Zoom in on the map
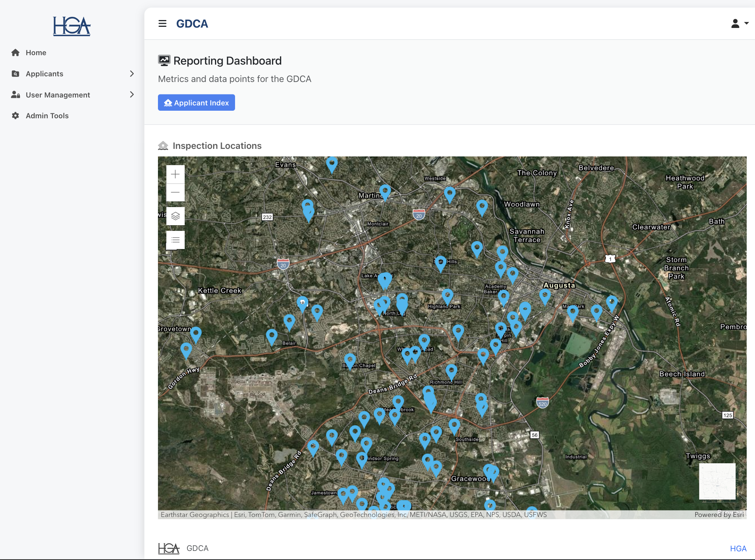Image resolution: width=755 pixels, height=560 pixels. [x=175, y=174]
